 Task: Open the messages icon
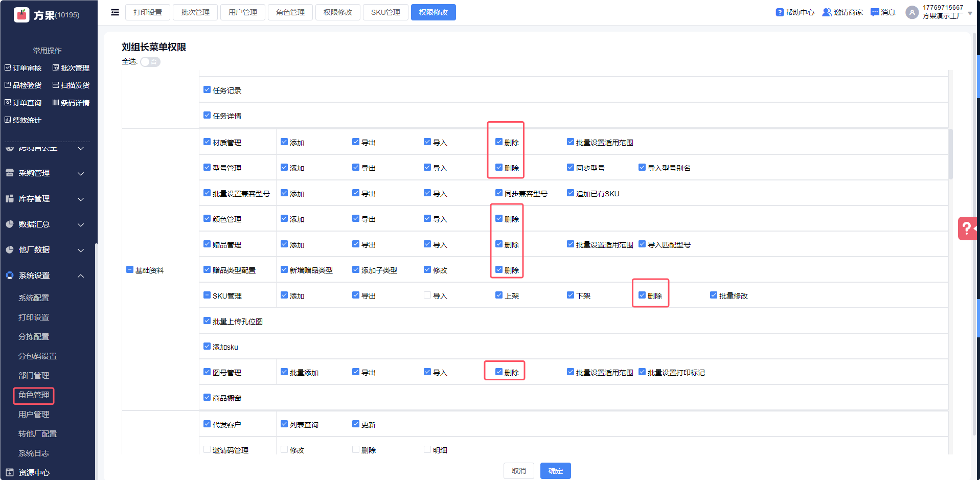[875, 12]
